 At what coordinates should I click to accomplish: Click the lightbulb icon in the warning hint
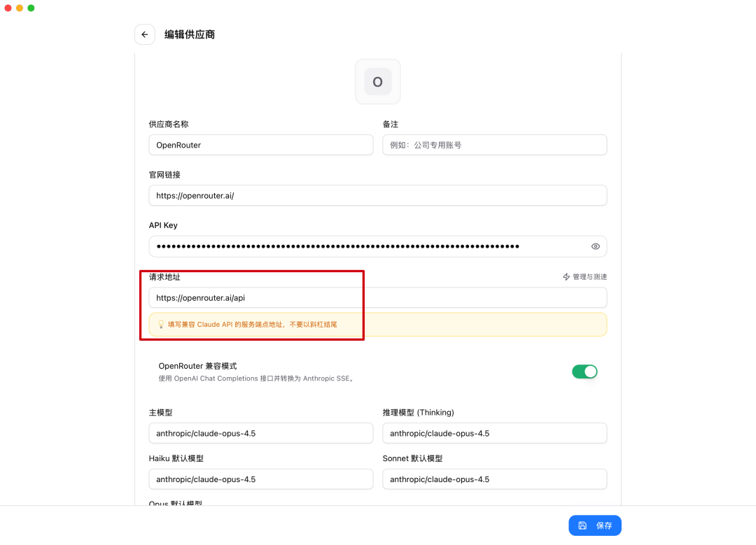(x=160, y=324)
